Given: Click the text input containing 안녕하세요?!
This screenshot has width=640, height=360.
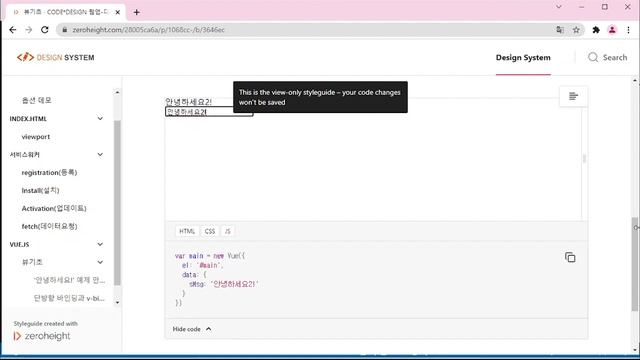Looking at the screenshot, I should coord(209,112).
